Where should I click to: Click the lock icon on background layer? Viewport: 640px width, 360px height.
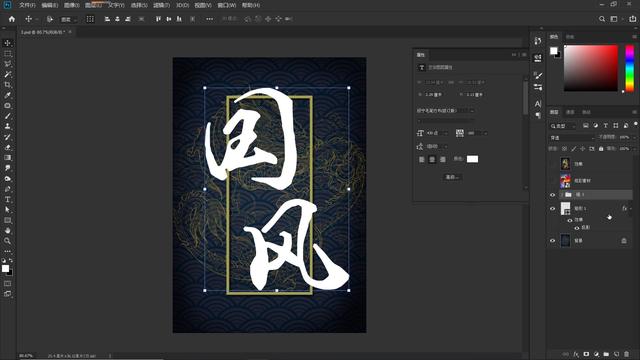[624, 241]
